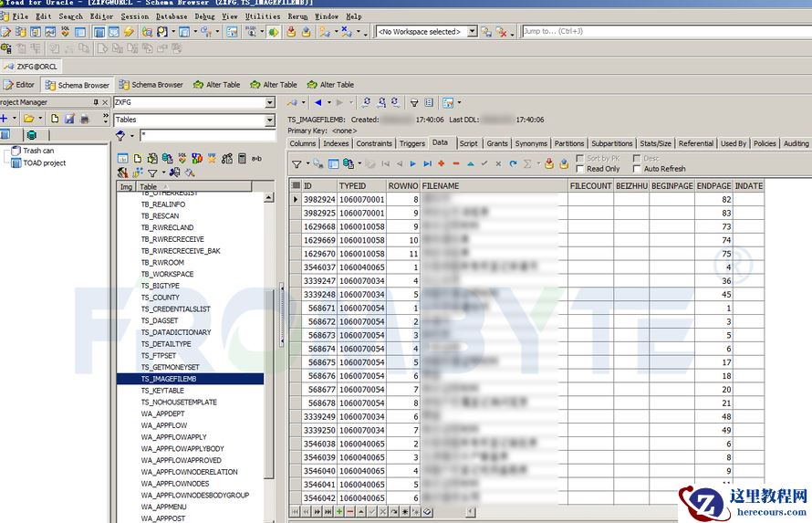Image resolution: width=812 pixels, height=523 pixels.
Task: Switch to the Indexes tab
Action: coord(336,143)
